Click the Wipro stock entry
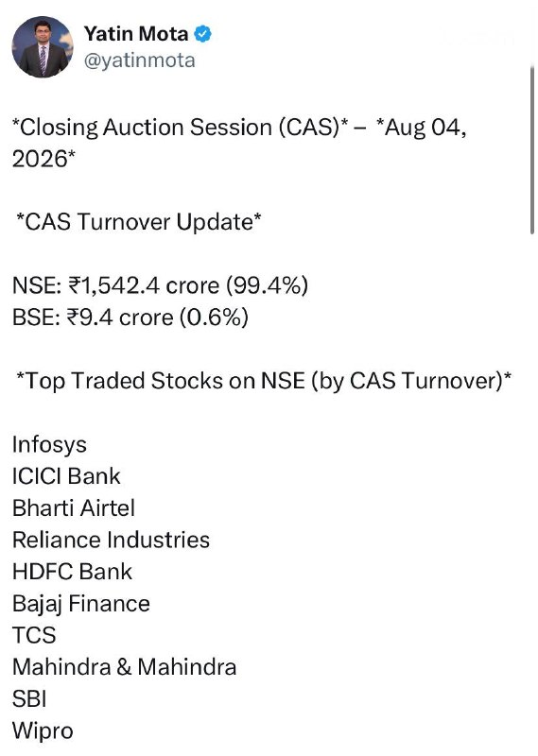The width and height of the screenshot is (538, 756). click(x=43, y=730)
